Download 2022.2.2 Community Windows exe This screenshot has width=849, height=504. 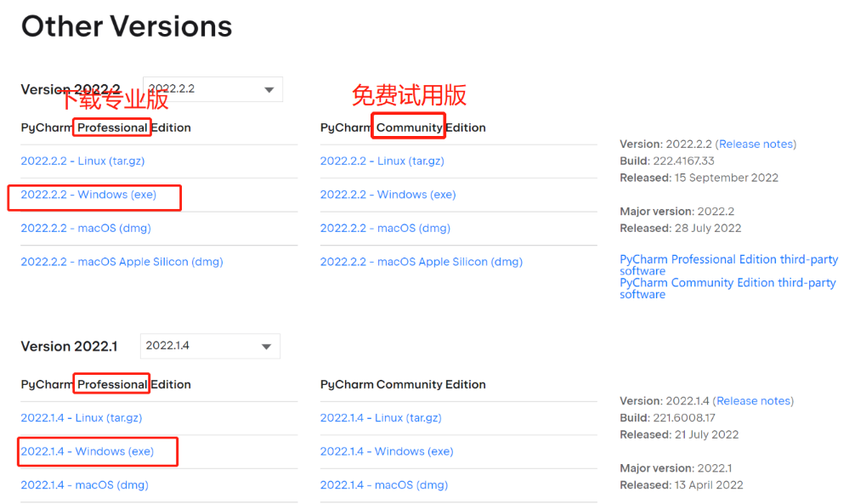(x=388, y=195)
